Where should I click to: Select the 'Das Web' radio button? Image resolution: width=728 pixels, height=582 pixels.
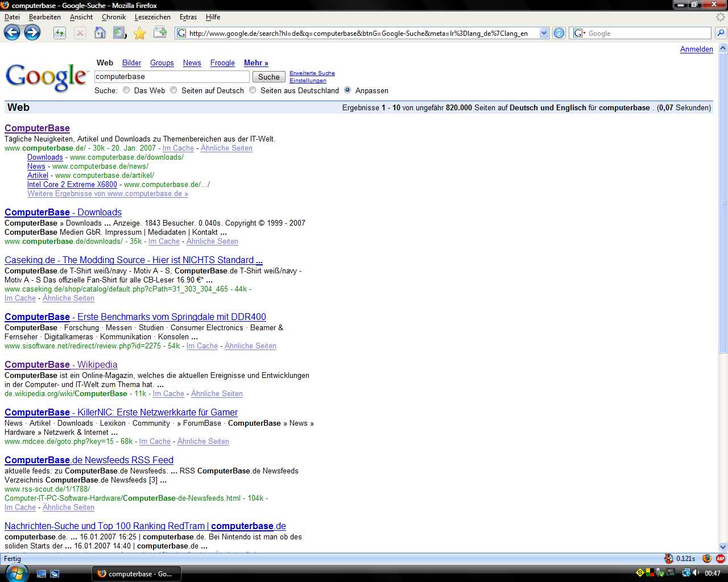coord(126,90)
